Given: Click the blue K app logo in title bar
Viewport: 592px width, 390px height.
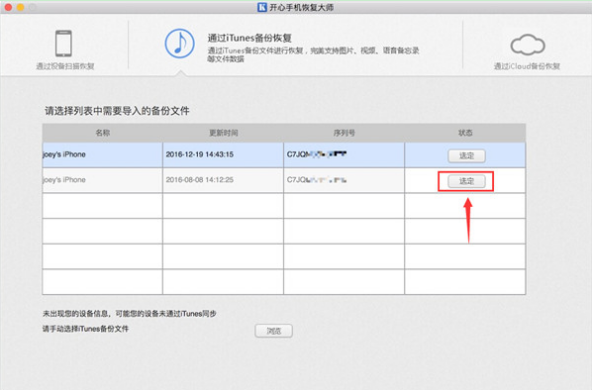Looking at the screenshot, I should point(262,7).
